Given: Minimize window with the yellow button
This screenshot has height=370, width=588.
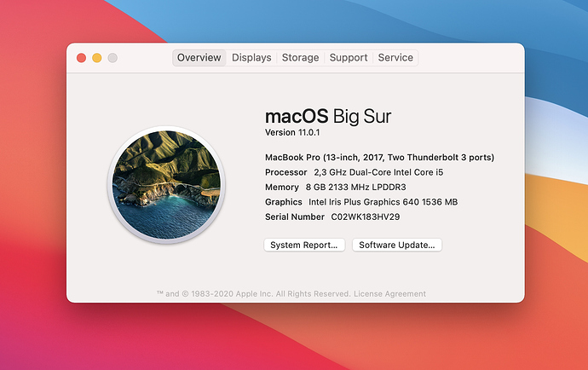Looking at the screenshot, I should point(97,58).
